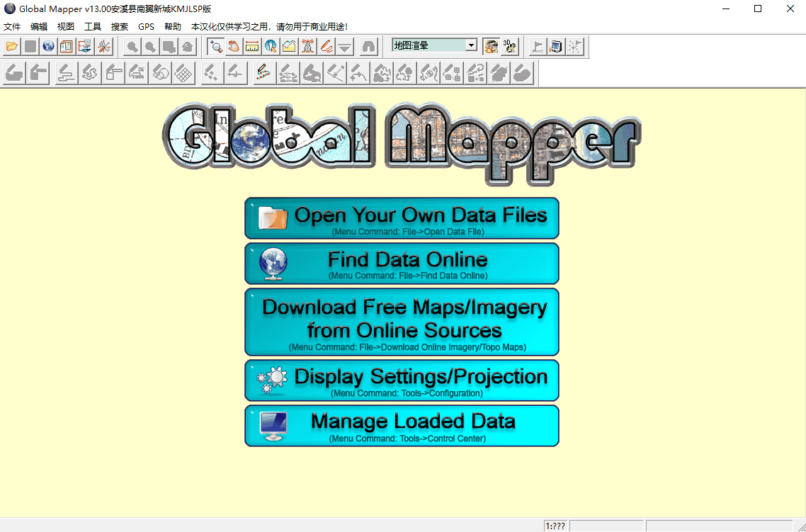This screenshot has height=532, width=806.
Task: Click Find Data Online button
Action: pyautogui.click(x=402, y=264)
